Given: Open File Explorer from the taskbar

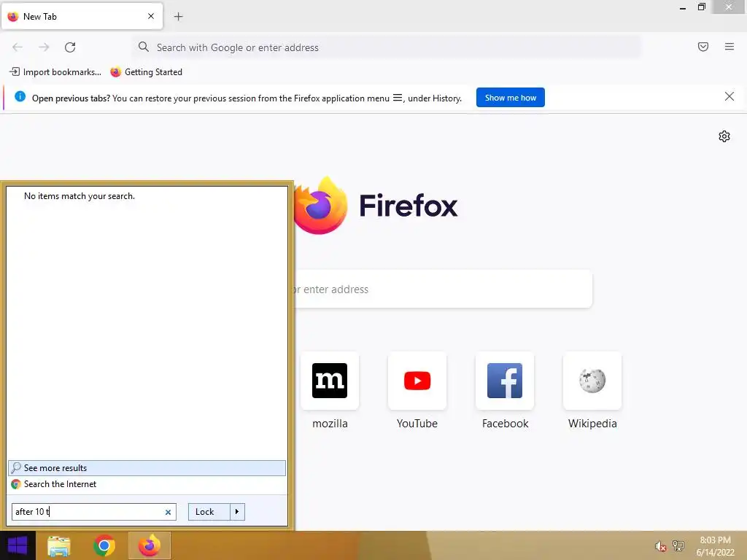Looking at the screenshot, I should click(x=59, y=545).
